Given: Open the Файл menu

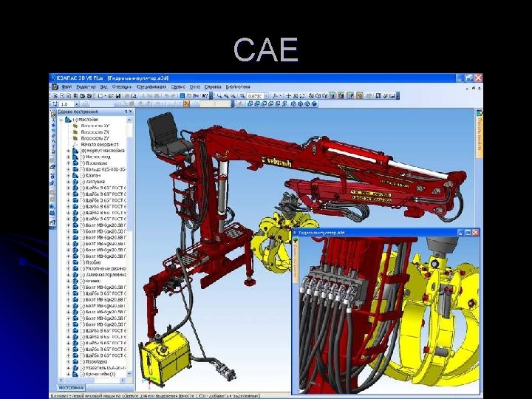Looking at the screenshot, I should pyautogui.click(x=66, y=87).
